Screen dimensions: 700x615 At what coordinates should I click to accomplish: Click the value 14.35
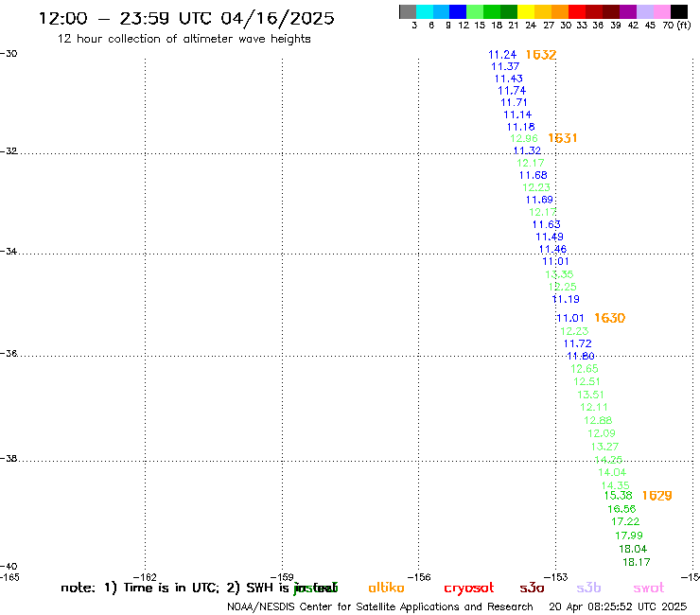616,485
